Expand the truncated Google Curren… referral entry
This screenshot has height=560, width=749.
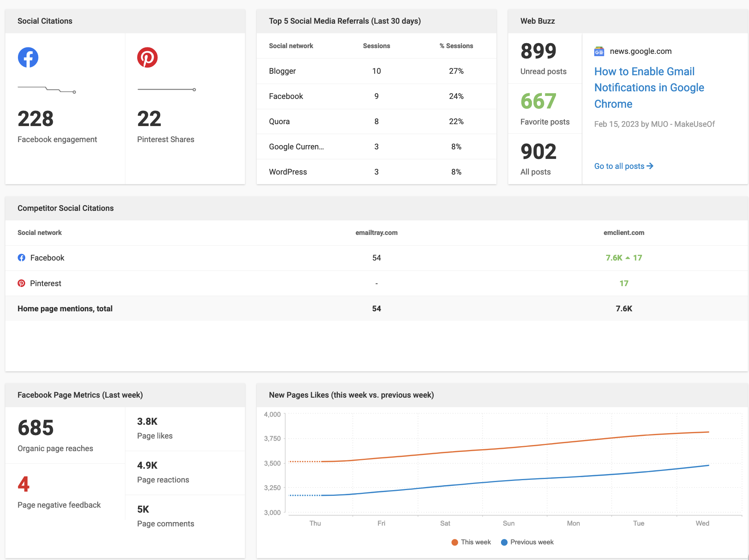coord(296,146)
